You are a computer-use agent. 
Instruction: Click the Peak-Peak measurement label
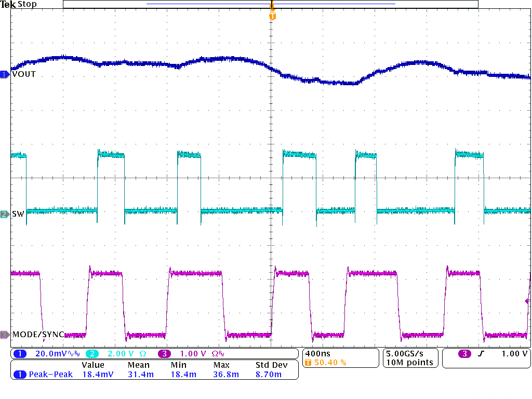click(50, 374)
